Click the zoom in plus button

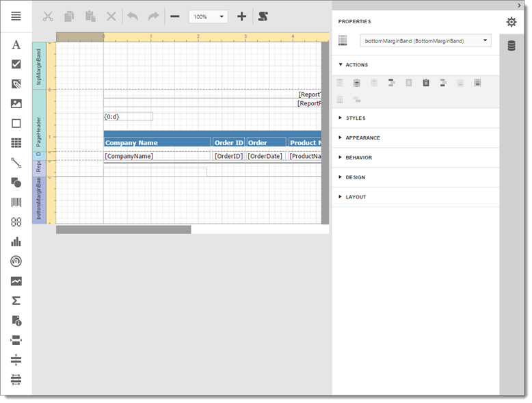click(241, 16)
